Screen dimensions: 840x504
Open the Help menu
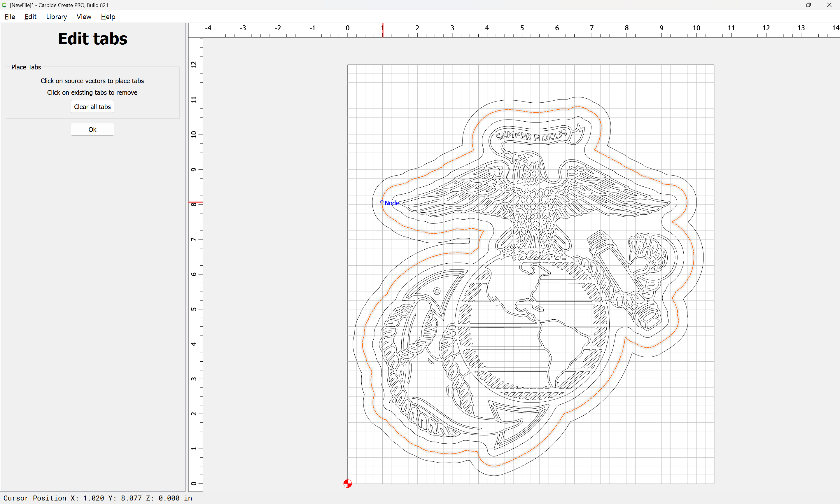coord(108,17)
